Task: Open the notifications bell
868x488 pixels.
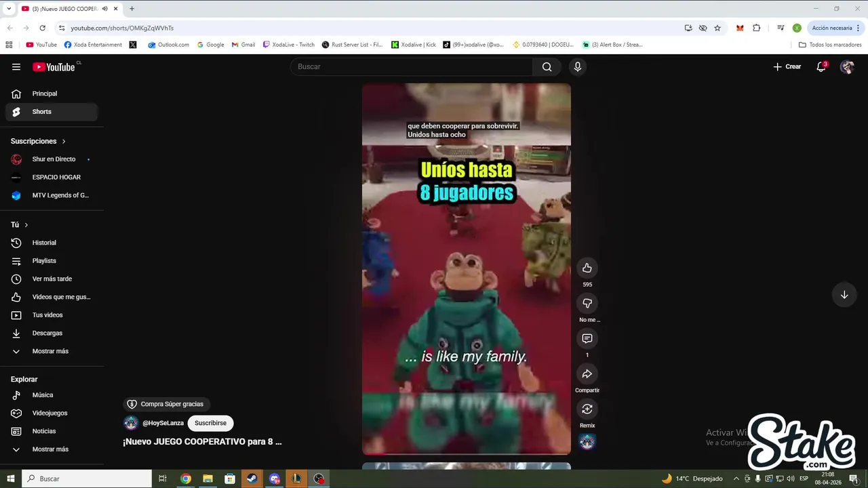Action: pos(821,66)
